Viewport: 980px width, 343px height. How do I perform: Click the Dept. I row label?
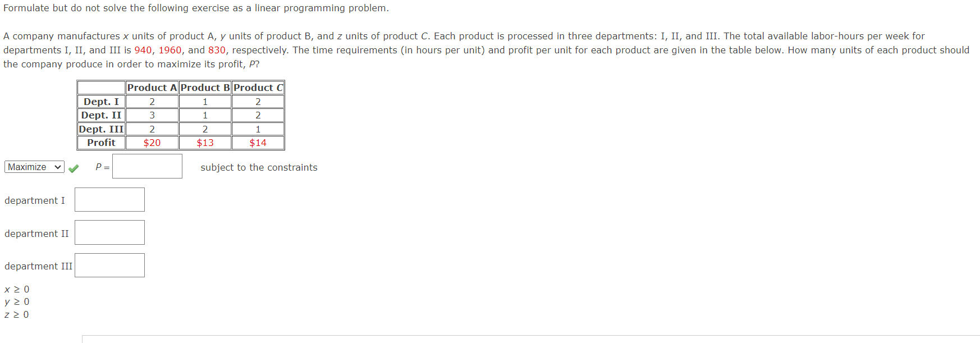pos(100,102)
